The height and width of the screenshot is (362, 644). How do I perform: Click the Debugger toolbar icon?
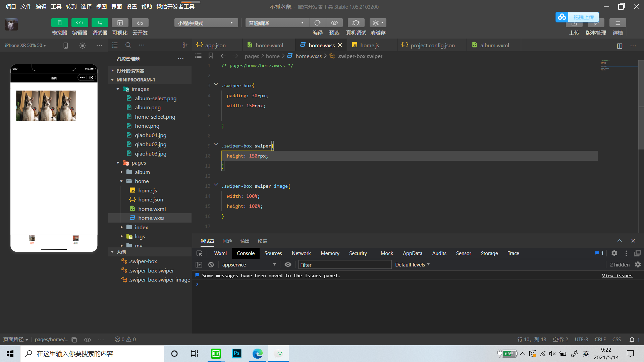pos(100,23)
